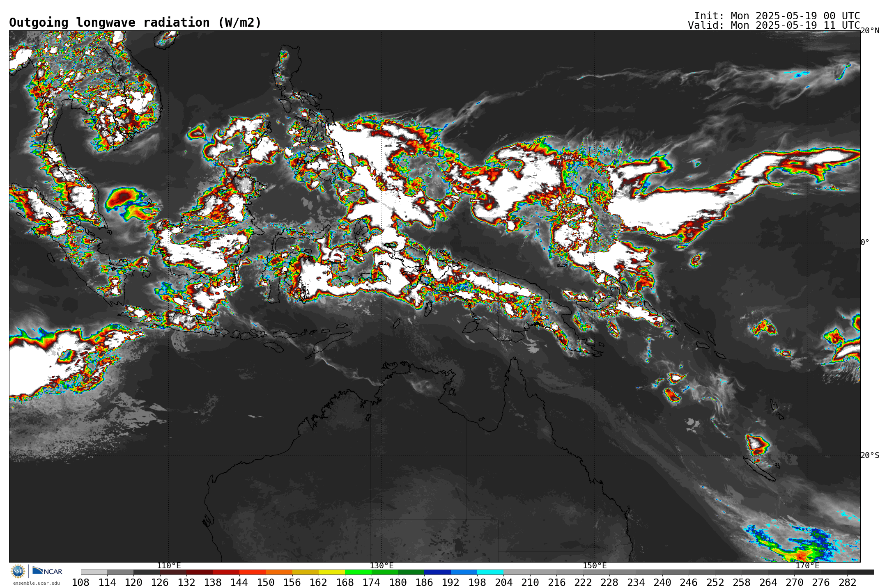Click colorbar tick label 252
Viewport: 887px width, 588px height.
[x=715, y=583]
